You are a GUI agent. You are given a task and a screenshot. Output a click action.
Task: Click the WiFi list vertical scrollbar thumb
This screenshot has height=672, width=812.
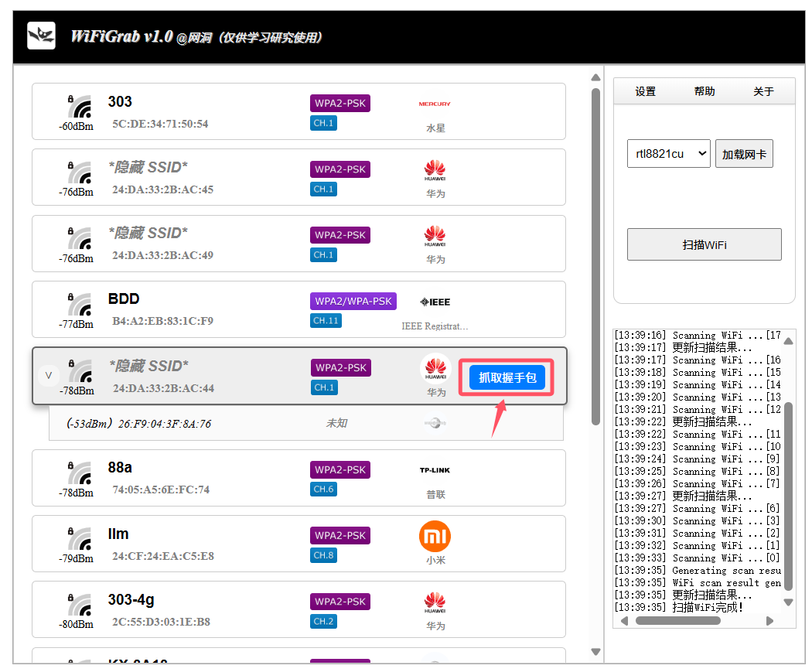[x=595, y=256]
